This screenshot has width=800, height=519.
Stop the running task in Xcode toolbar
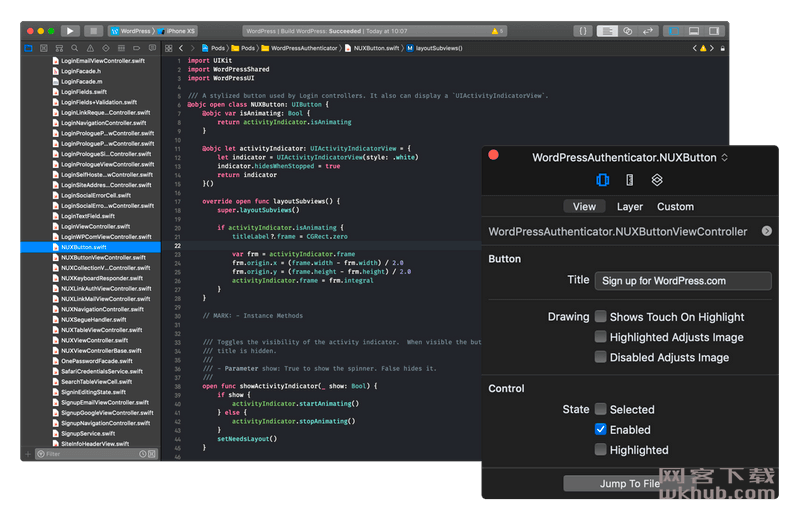[x=93, y=31]
